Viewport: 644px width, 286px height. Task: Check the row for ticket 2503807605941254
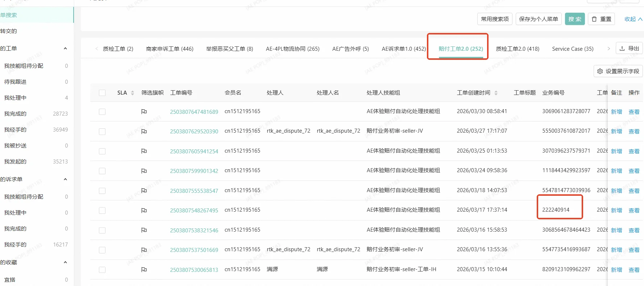(x=102, y=151)
